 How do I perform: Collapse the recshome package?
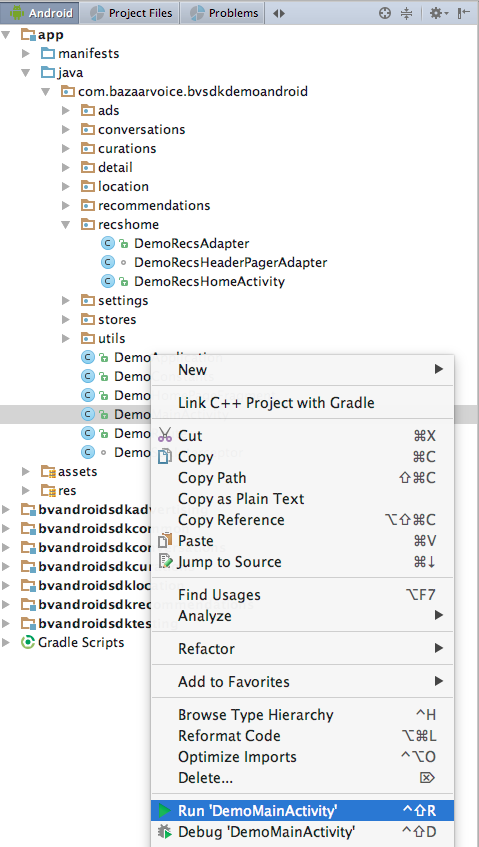[66, 224]
